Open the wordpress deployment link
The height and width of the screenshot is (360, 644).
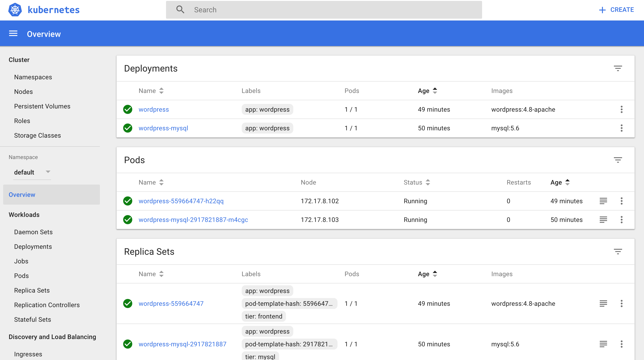[154, 109]
